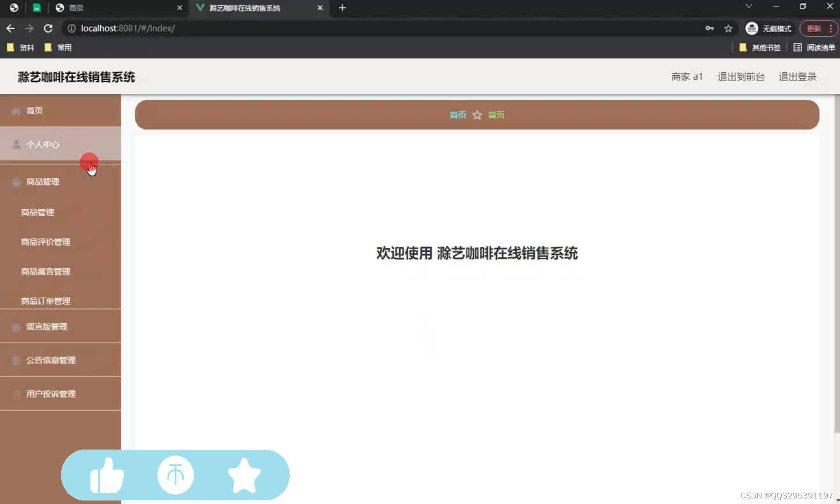Click the coin icon in blue overlay
The width and height of the screenshot is (840, 504).
(x=175, y=475)
